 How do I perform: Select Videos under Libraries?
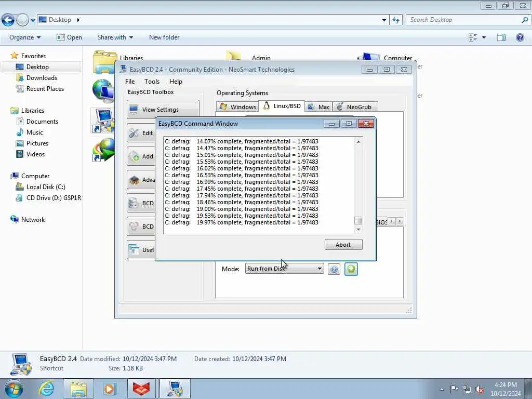click(x=35, y=154)
